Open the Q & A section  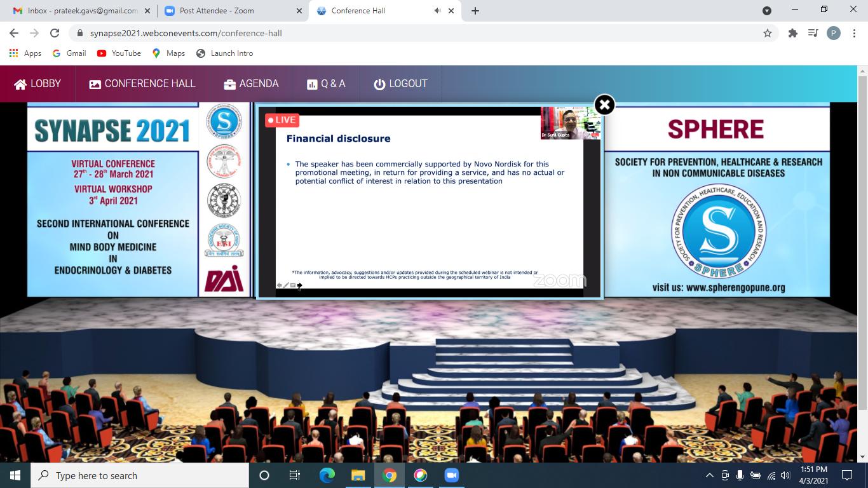(326, 84)
